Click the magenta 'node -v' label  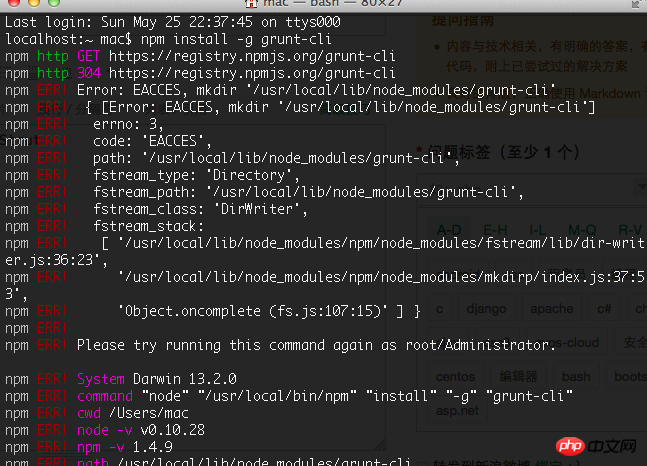(x=105, y=430)
